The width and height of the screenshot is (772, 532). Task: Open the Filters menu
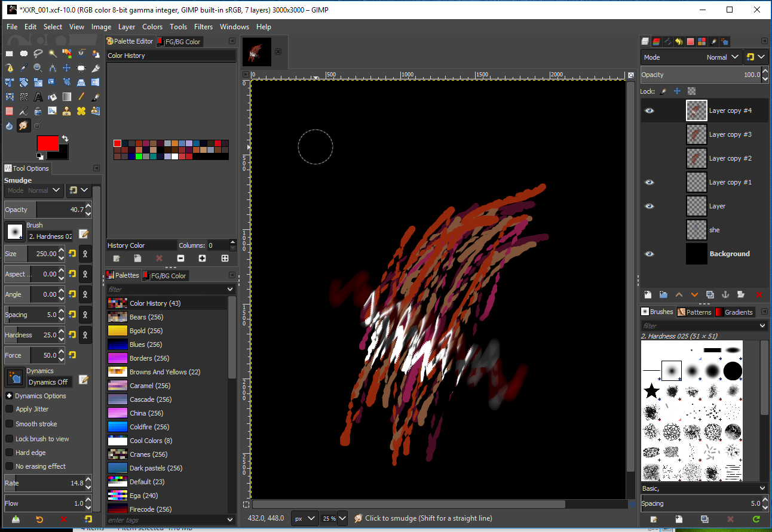(203, 27)
